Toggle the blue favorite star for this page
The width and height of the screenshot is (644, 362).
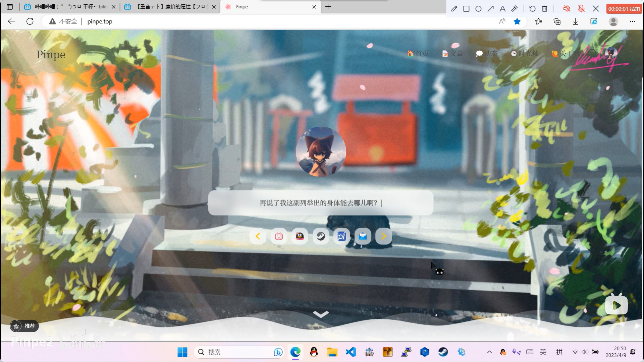click(x=517, y=21)
